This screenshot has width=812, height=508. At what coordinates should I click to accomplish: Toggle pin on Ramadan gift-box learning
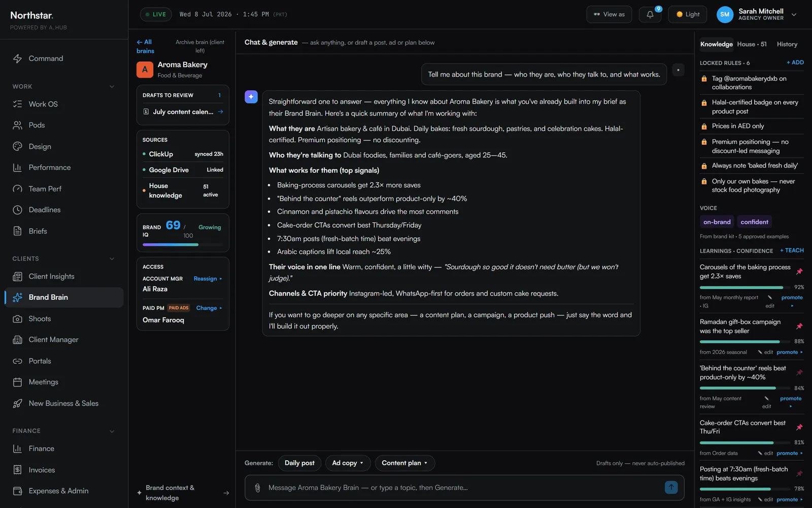(799, 326)
